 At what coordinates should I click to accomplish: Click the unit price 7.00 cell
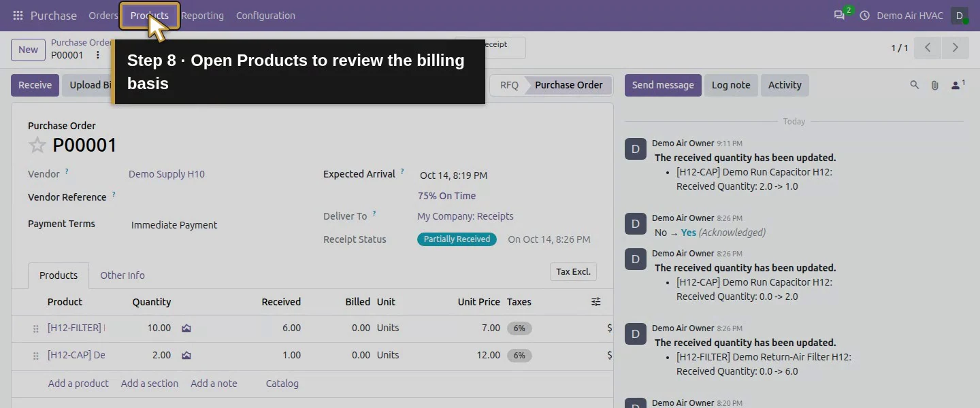[491, 328]
